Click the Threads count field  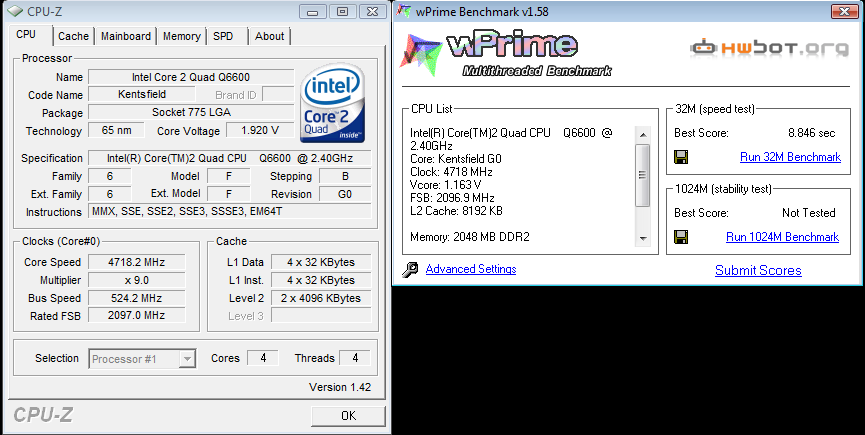355,358
